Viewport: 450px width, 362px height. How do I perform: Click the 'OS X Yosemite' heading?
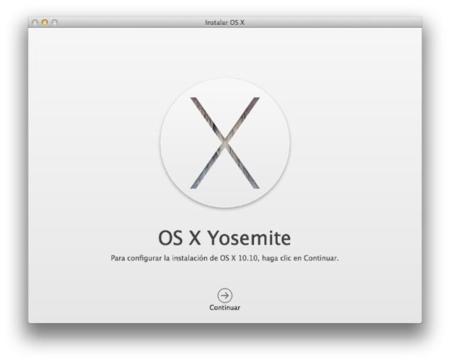[x=225, y=238]
